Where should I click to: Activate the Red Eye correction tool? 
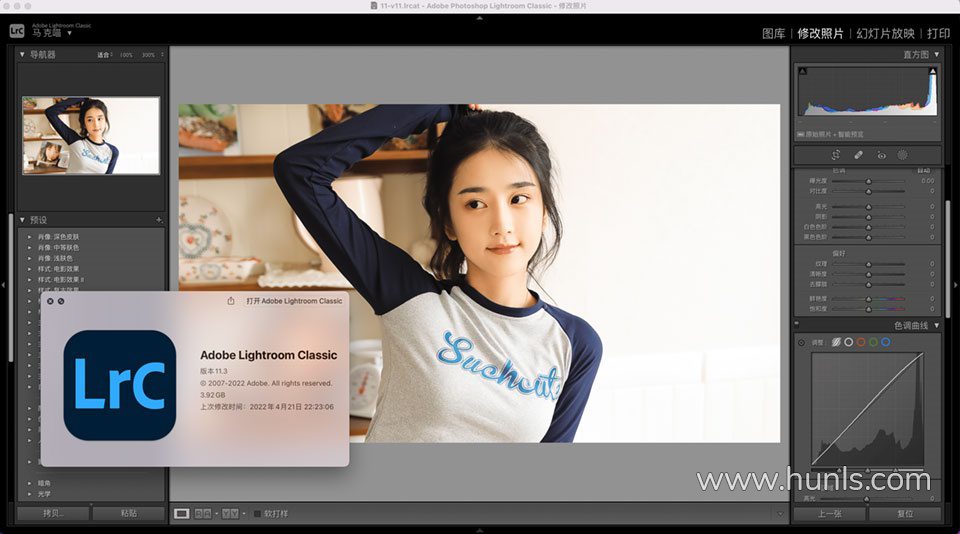pos(881,156)
